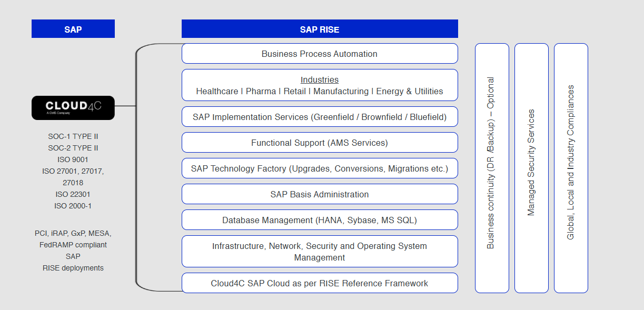Select Infrastructure, Network, Security box

tap(319, 252)
